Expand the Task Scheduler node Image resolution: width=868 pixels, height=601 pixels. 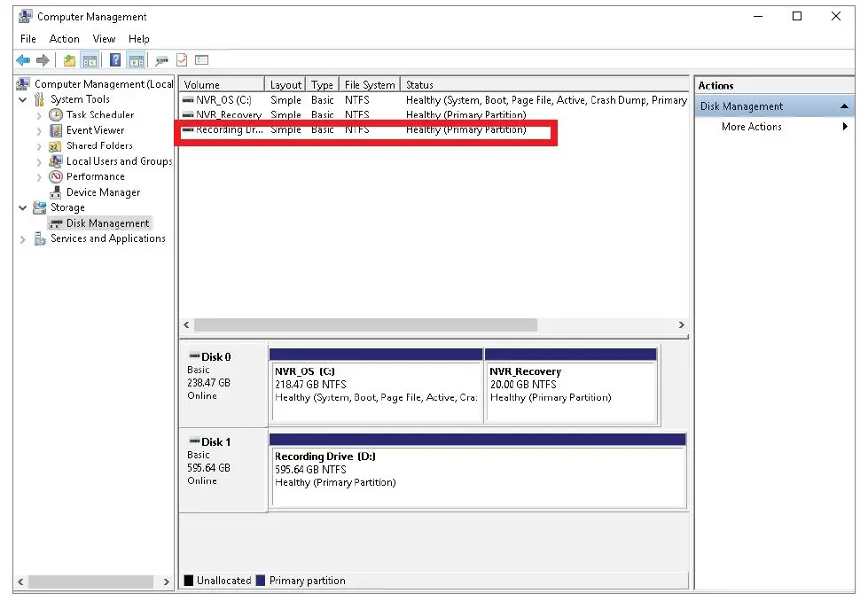pos(39,115)
